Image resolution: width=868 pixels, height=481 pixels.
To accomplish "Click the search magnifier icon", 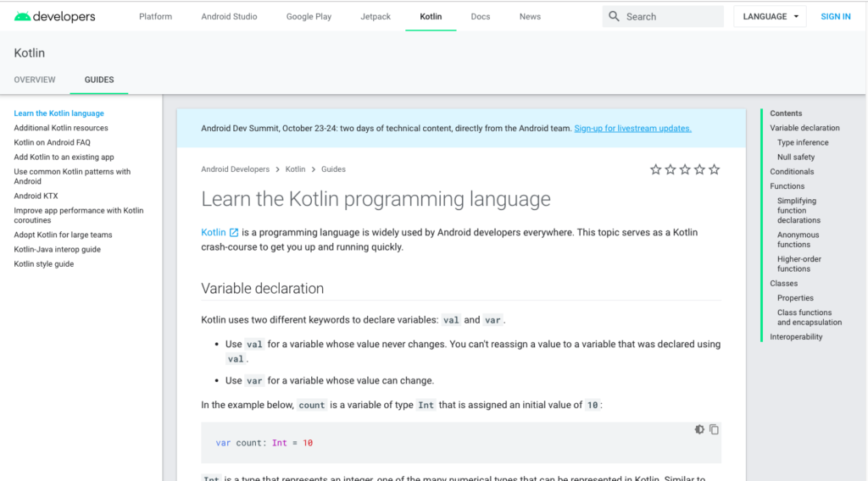I will [614, 17].
